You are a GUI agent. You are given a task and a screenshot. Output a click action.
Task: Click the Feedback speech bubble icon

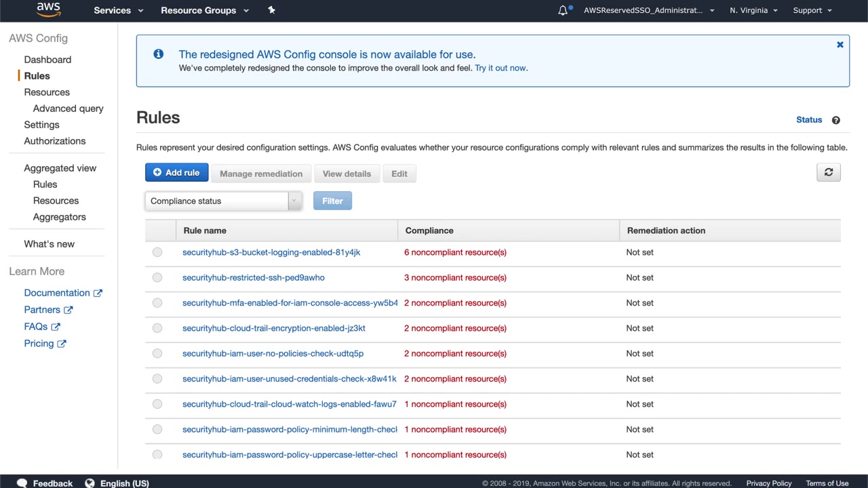(22, 483)
